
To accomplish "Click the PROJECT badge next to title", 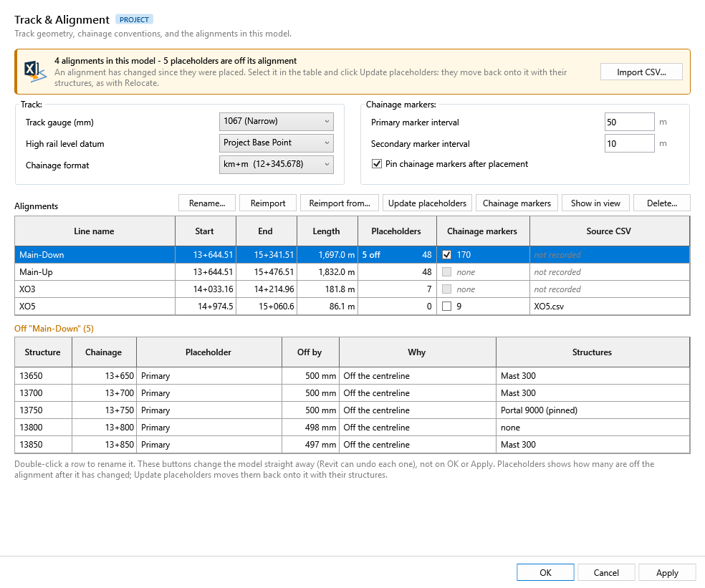I will pos(134,19).
